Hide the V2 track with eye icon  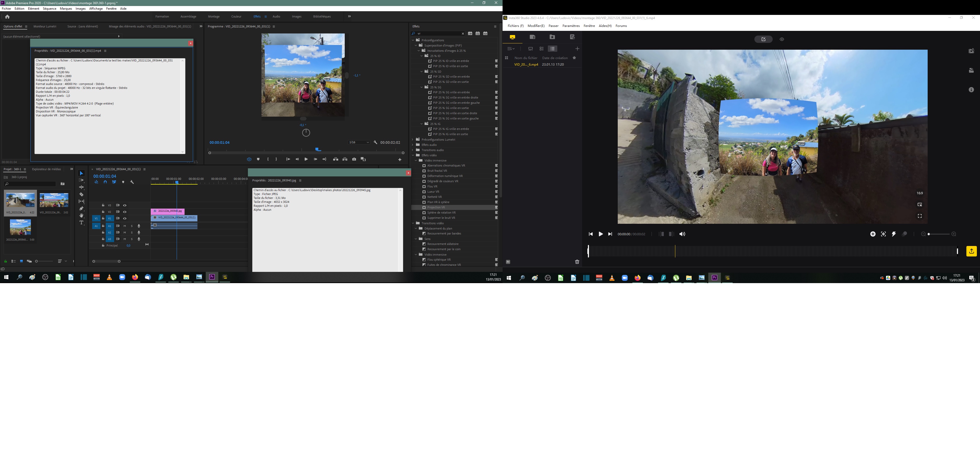click(x=124, y=212)
